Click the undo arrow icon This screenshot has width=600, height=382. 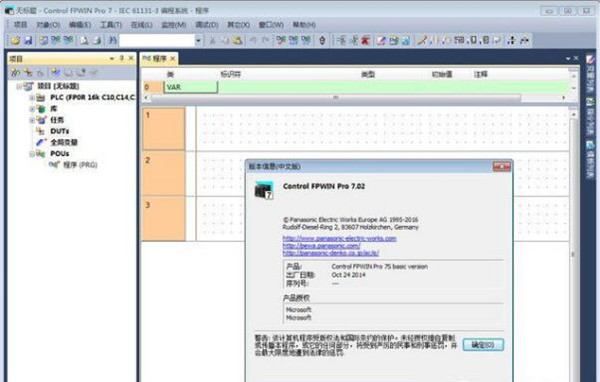[x=253, y=40]
